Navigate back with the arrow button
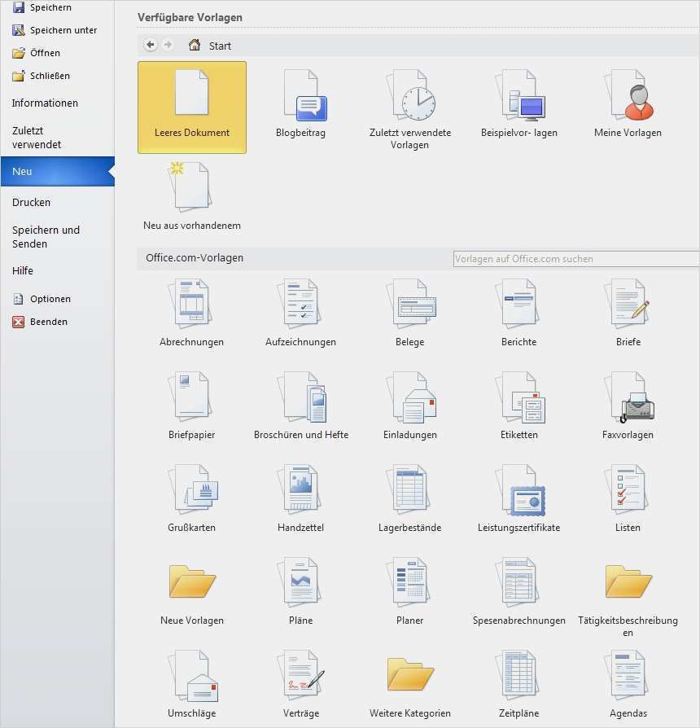Image resolution: width=700 pixels, height=728 pixels. [151, 45]
